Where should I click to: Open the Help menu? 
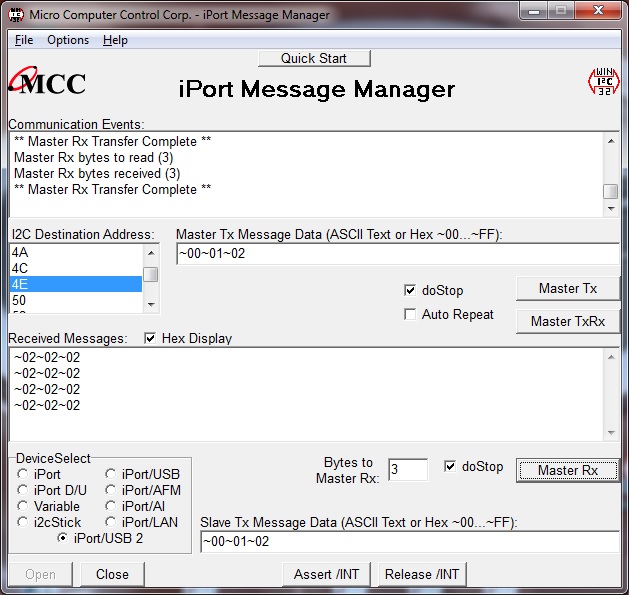115,40
